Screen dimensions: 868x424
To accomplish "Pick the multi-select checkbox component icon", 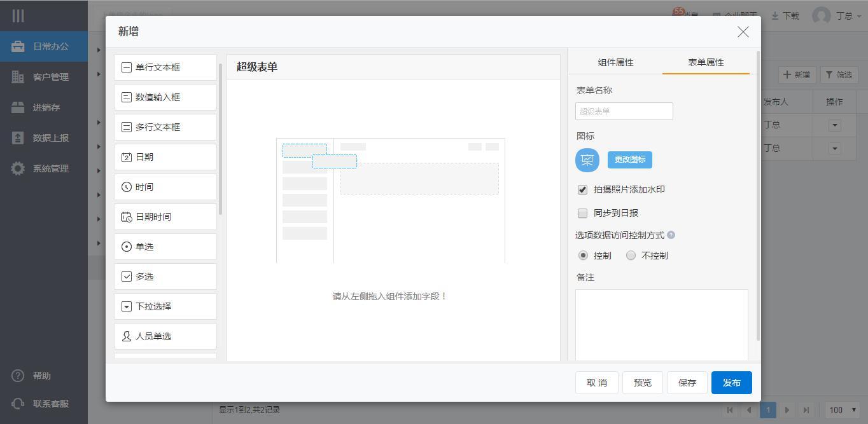I will (x=127, y=277).
